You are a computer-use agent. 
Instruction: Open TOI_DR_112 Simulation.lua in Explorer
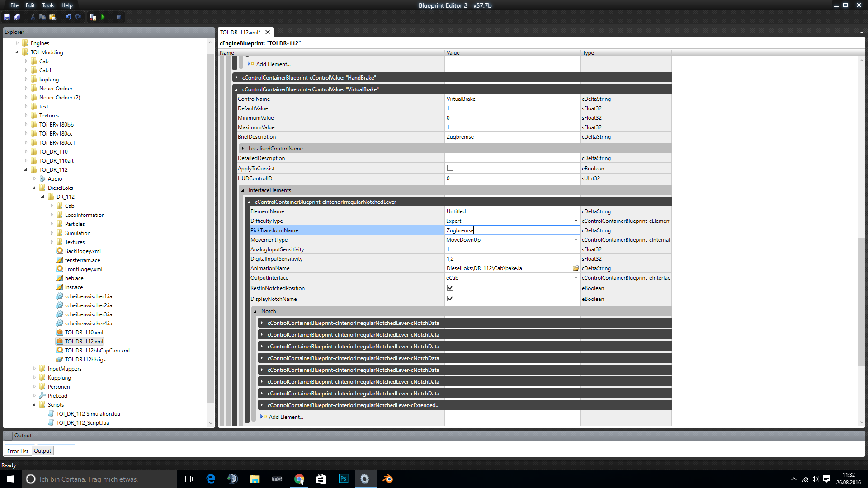tap(88, 414)
